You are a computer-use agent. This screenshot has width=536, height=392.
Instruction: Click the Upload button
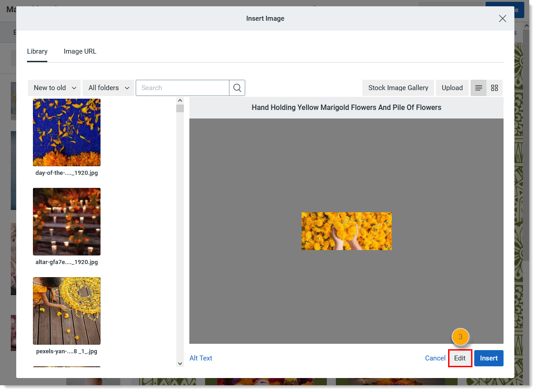click(452, 88)
